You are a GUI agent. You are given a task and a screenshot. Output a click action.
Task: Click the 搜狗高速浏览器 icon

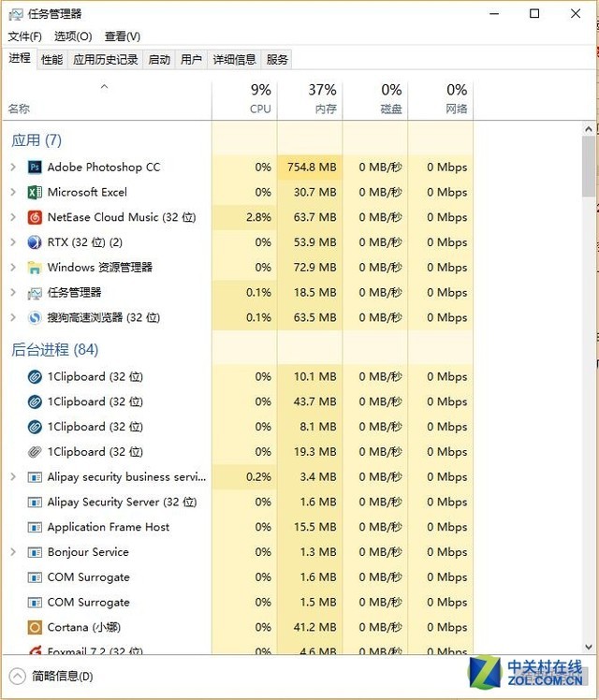35,317
